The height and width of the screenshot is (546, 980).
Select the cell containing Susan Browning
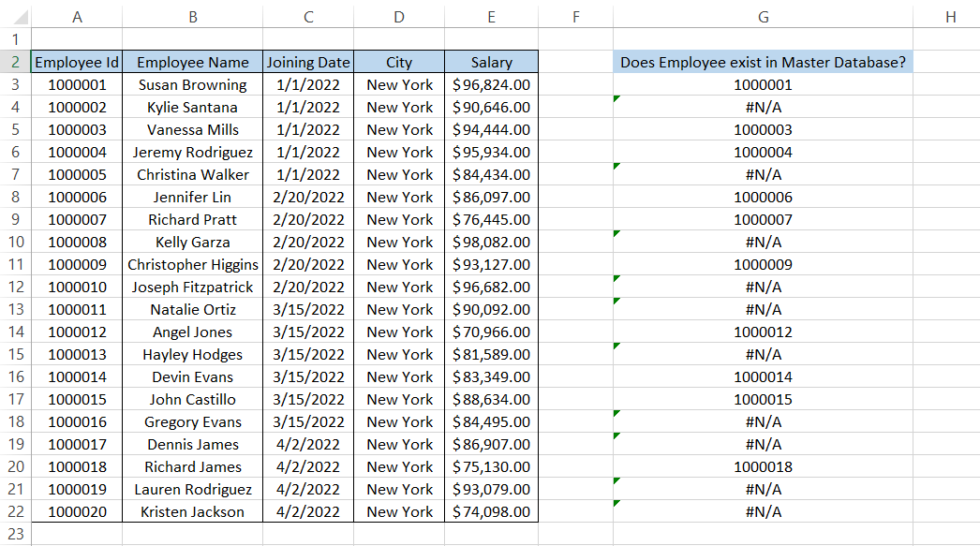tap(192, 84)
